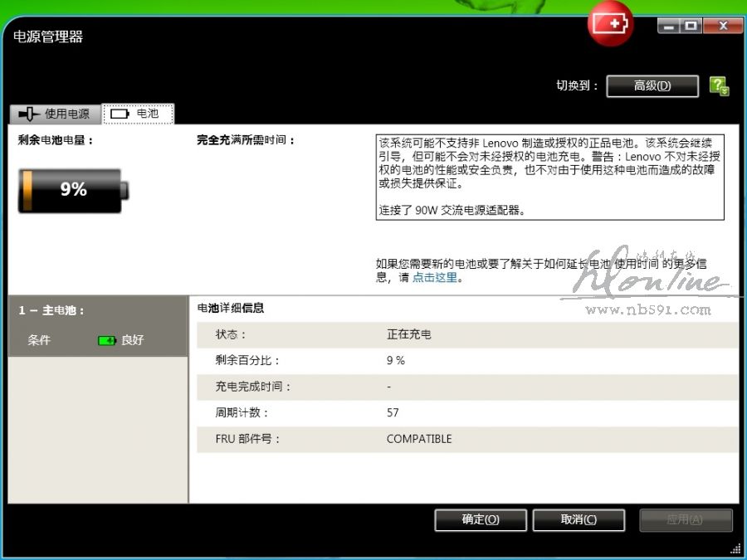Click the greyed-out 应用(A) button
This screenshot has height=560, width=747.
pos(685,519)
